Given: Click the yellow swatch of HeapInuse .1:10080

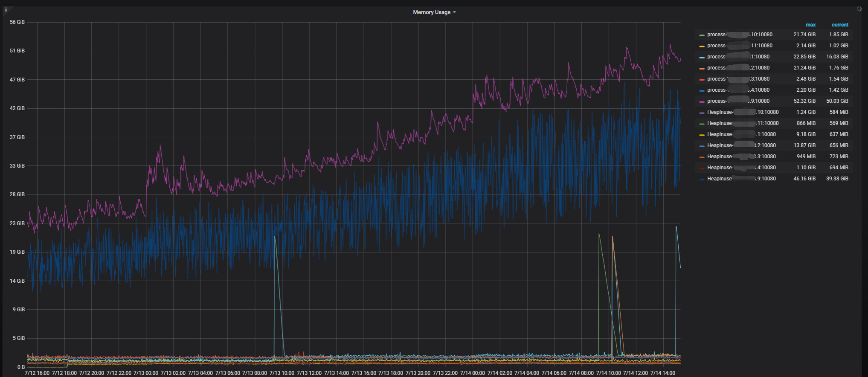Looking at the screenshot, I should [702, 135].
